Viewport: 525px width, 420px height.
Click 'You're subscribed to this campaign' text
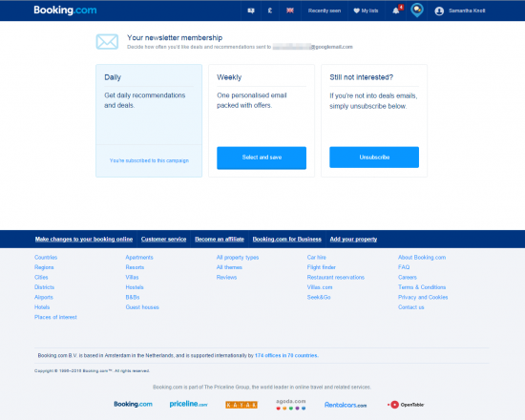[149, 160]
